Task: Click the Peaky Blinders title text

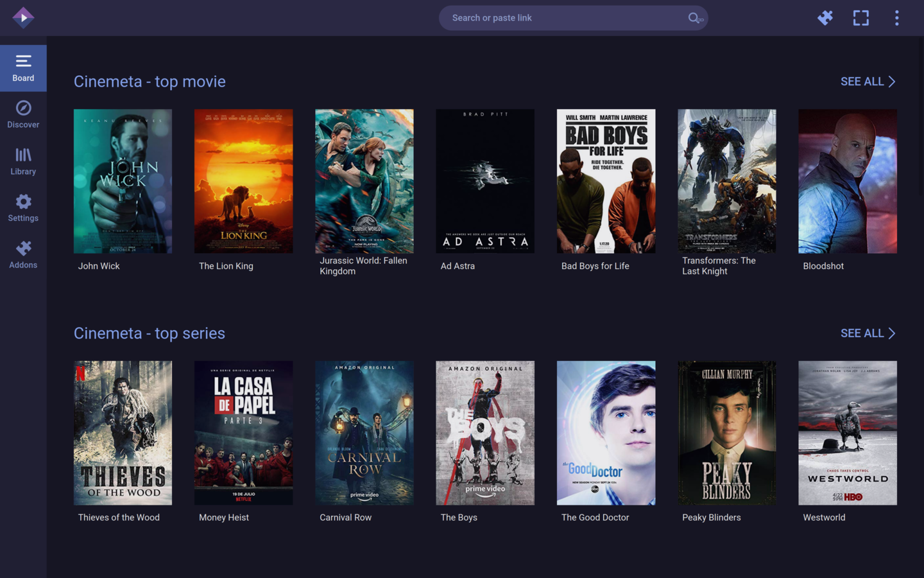Action: click(x=711, y=518)
